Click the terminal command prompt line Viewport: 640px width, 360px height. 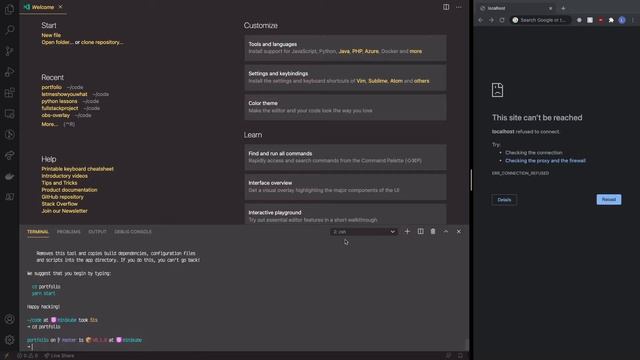click(245, 347)
